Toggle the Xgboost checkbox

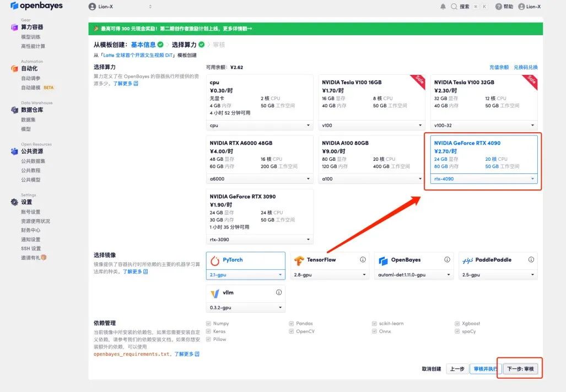tap(457, 323)
